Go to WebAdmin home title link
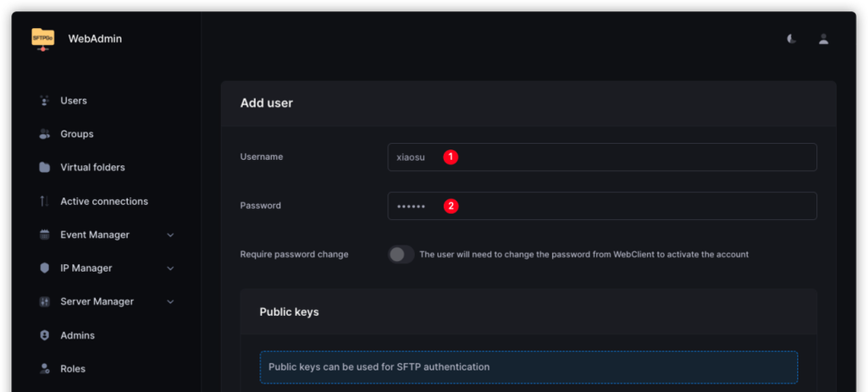 pyautogui.click(x=95, y=39)
